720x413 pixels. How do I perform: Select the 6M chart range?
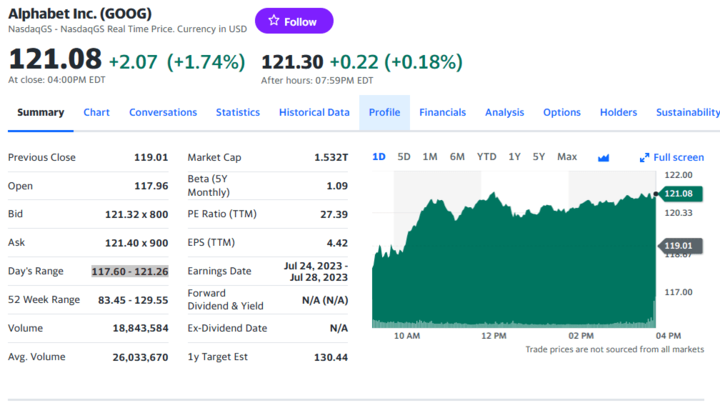pyautogui.click(x=457, y=157)
